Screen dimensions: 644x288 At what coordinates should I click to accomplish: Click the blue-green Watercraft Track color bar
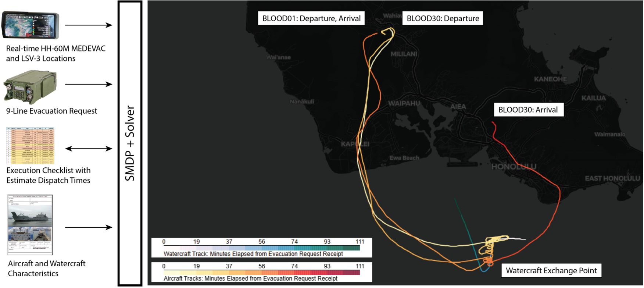[261, 248]
